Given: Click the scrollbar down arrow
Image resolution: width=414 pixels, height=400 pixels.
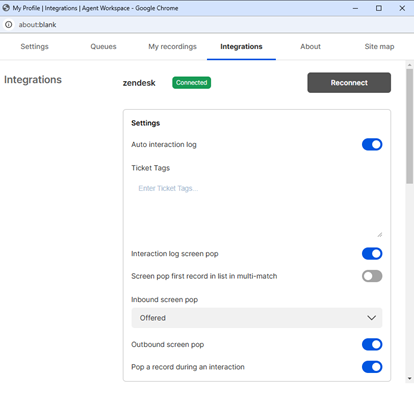Looking at the screenshot, I should click(409, 379).
